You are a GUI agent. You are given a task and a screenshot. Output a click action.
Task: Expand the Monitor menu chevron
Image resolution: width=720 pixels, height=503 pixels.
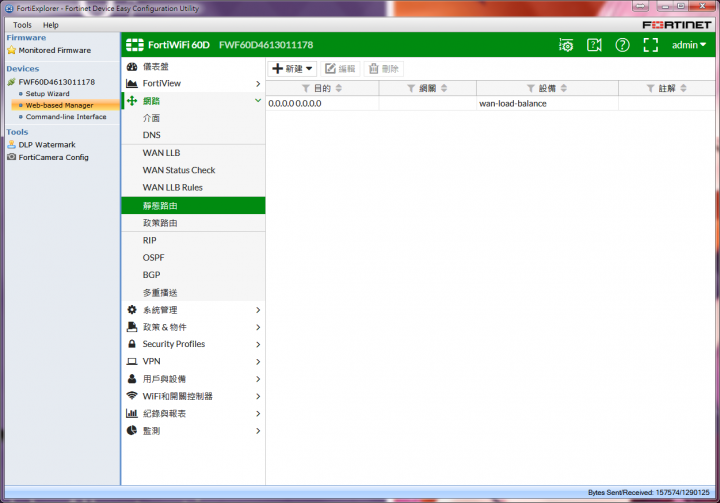(258, 431)
